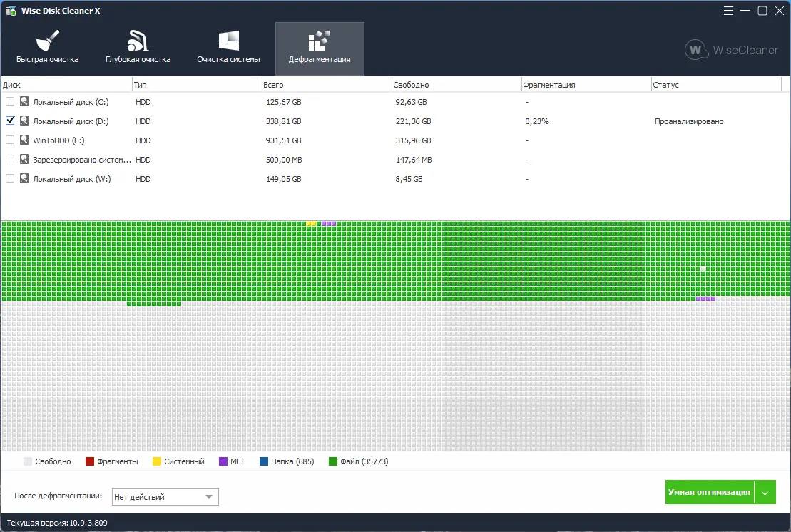The height and width of the screenshot is (532, 791).
Task: Click the green Файл (35773) legend swatch
Action: 333,461
